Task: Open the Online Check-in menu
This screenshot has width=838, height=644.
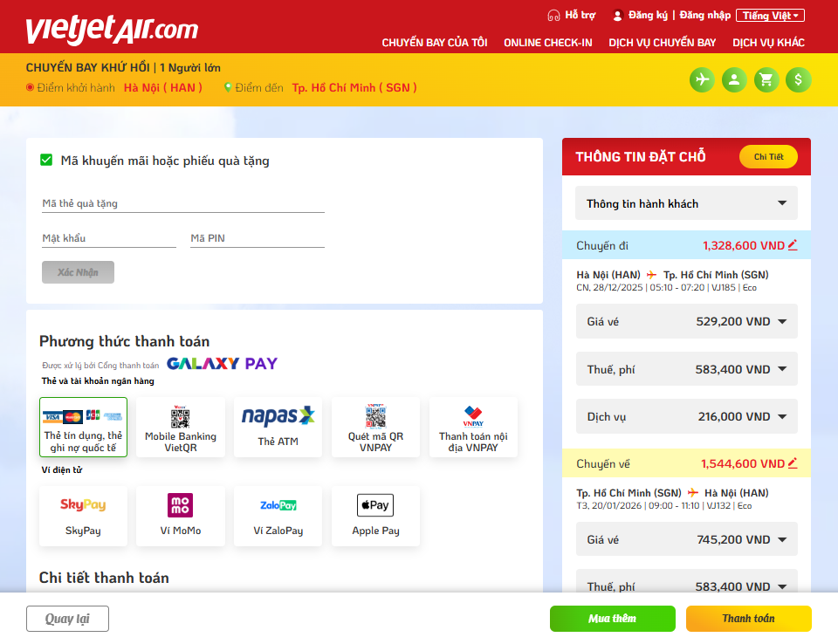Action: click(x=547, y=43)
